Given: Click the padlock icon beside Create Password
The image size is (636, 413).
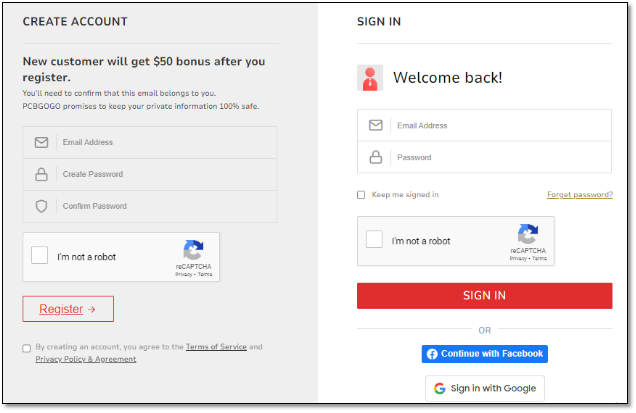Looking at the screenshot, I should point(41,174).
